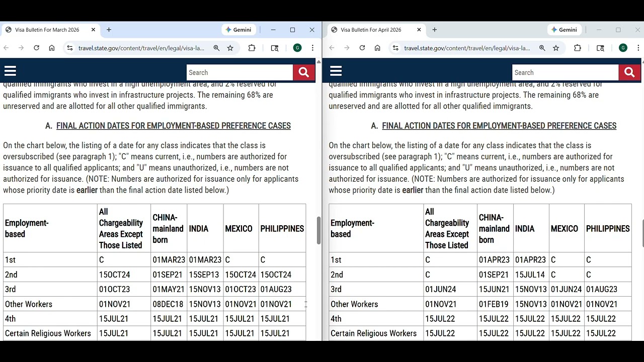
Task: Open new tab in April window
Action: click(434, 30)
